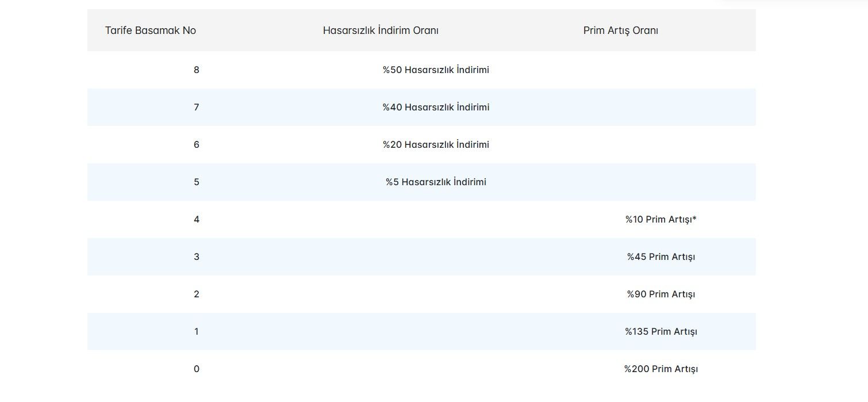Screen dimensions: 868x402
Task: Select tariff step number 6
Action: click(197, 145)
